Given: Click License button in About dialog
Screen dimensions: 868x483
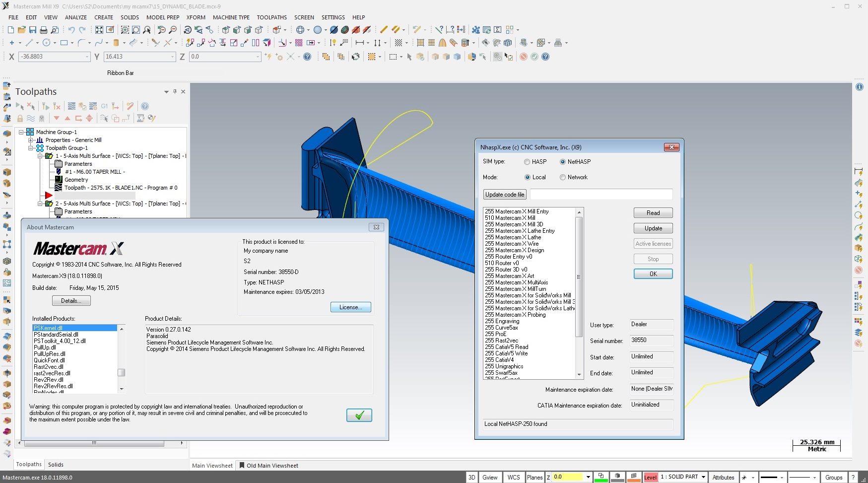Looking at the screenshot, I should tap(351, 307).
